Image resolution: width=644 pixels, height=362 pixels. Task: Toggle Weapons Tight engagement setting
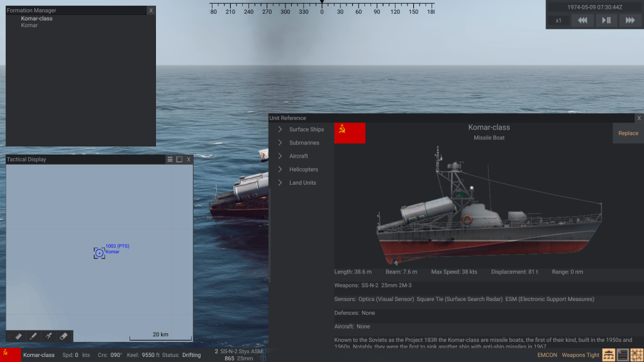(580, 355)
